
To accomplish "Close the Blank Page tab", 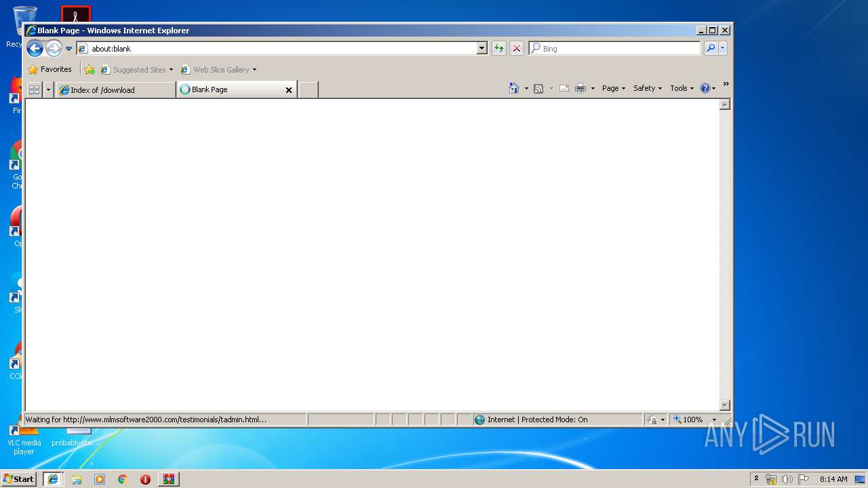I will 289,89.
